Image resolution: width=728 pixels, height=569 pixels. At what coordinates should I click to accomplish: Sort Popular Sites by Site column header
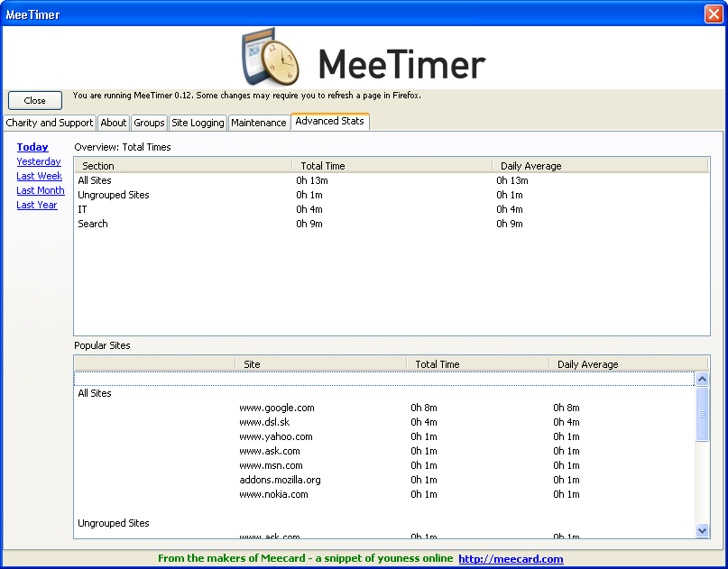click(x=321, y=364)
